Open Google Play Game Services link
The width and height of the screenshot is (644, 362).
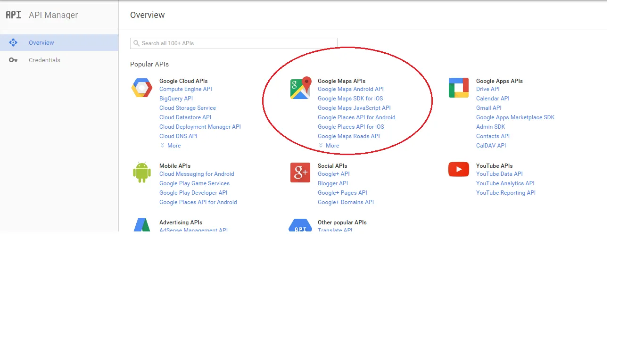(x=194, y=183)
